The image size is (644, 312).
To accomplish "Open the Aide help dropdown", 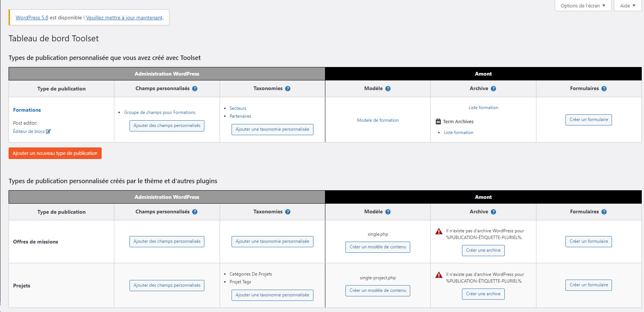I will [x=628, y=6].
